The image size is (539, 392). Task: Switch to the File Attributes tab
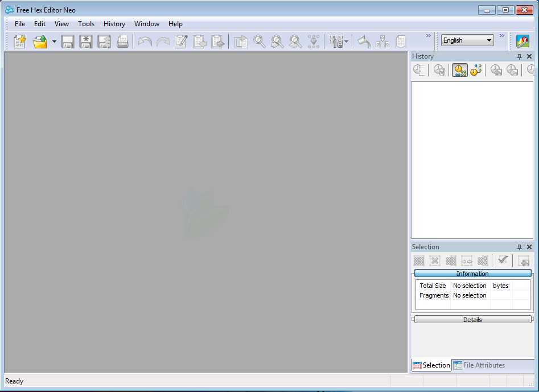click(479, 365)
